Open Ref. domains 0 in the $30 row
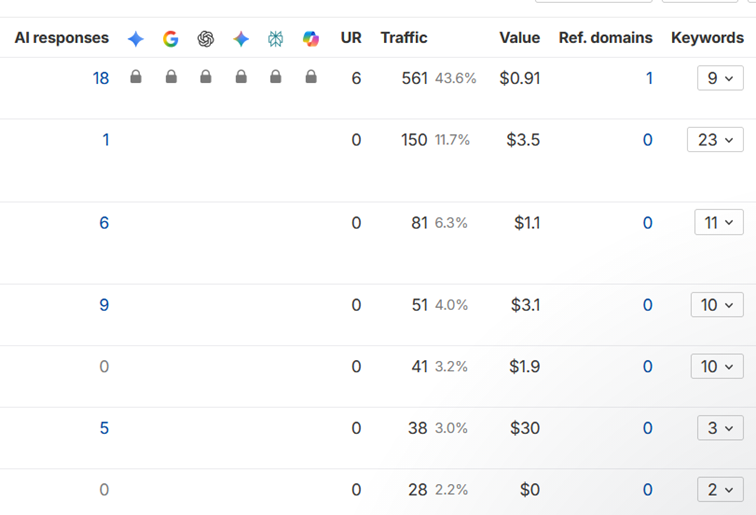This screenshot has height=515, width=756. coord(648,428)
